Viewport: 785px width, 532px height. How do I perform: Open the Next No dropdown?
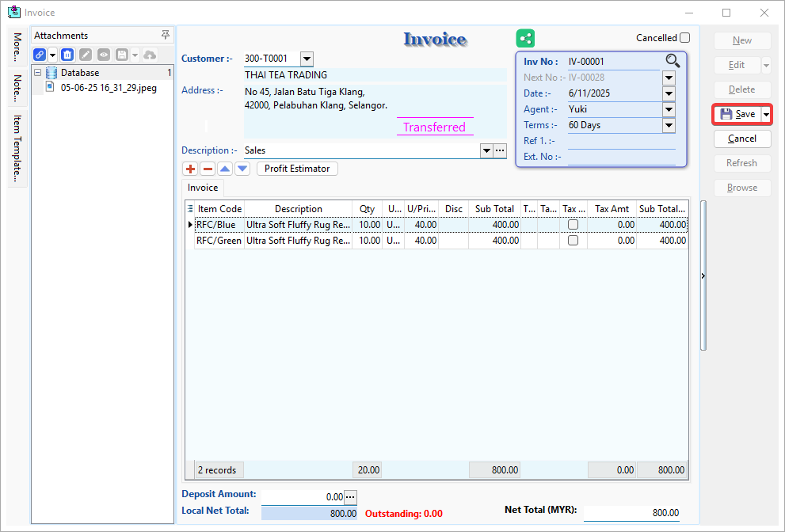pyautogui.click(x=669, y=78)
